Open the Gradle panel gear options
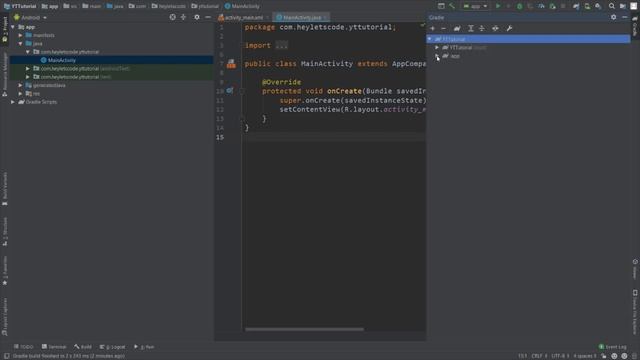 click(x=613, y=17)
